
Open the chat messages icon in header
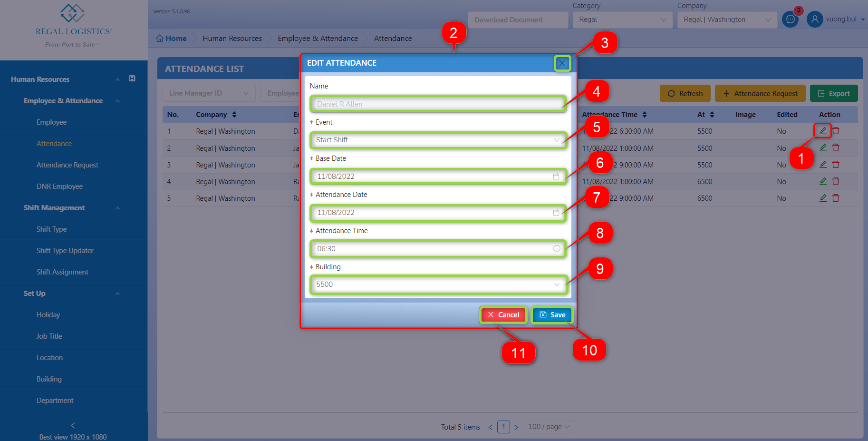[x=790, y=20]
